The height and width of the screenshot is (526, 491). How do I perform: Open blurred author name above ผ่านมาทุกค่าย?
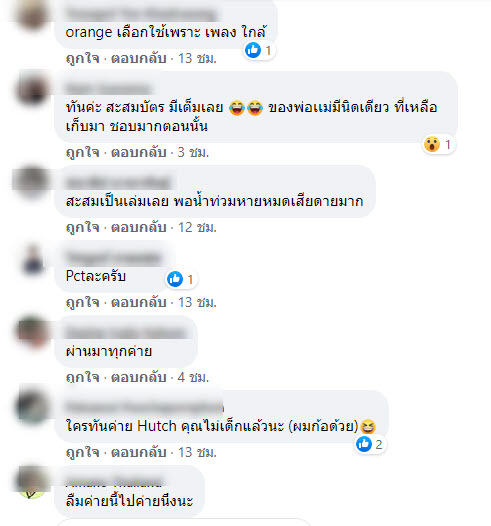point(126,332)
